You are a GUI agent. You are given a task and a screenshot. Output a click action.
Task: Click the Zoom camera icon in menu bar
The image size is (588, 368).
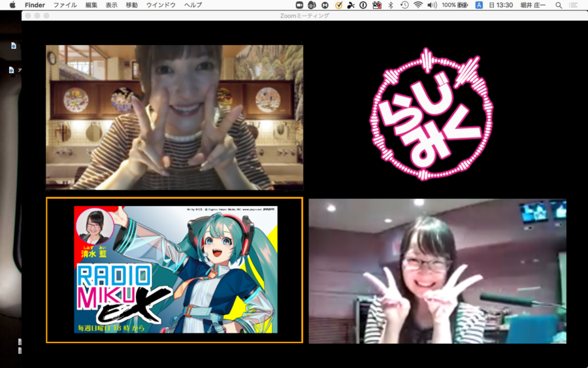[x=300, y=5]
